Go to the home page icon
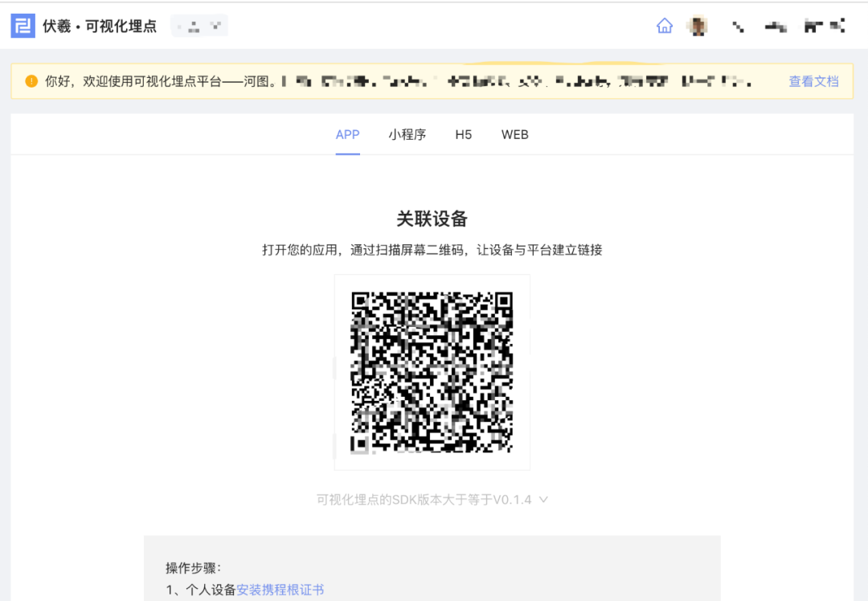This screenshot has height=601, width=868. coord(665,26)
